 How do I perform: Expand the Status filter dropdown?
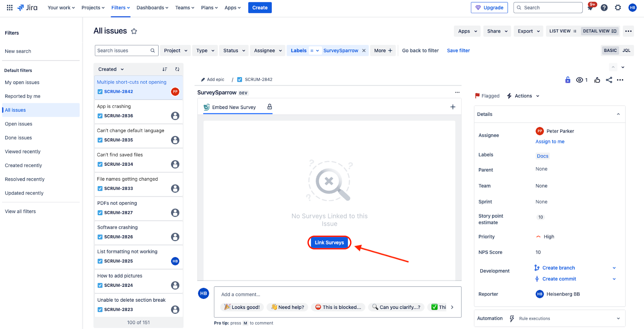point(234,51)
